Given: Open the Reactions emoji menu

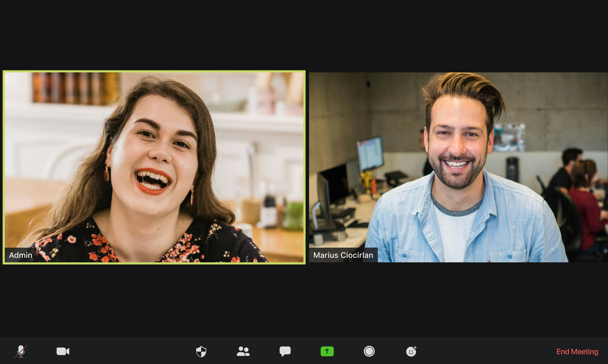Looking at the screenshot, I should coord(411,351).
